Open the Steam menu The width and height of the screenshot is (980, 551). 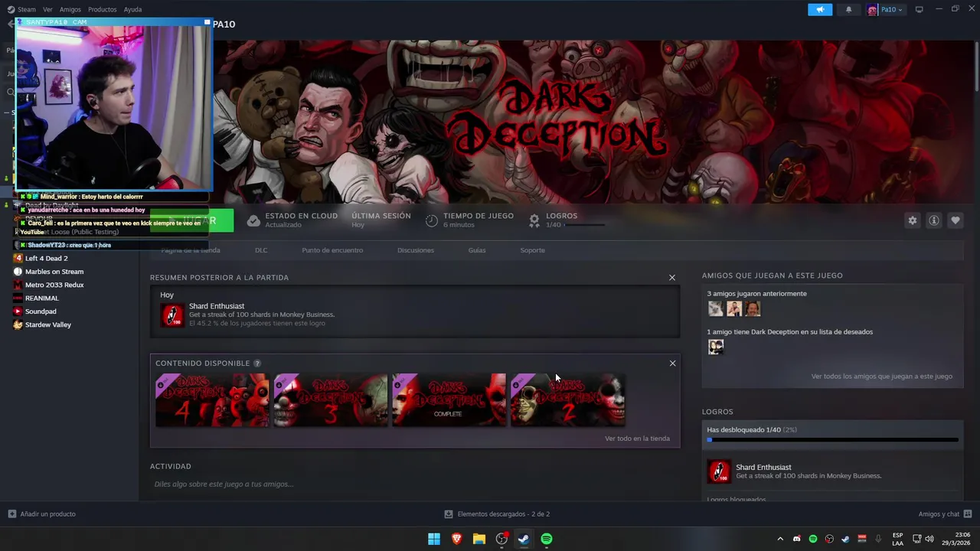tap(21, 10)
